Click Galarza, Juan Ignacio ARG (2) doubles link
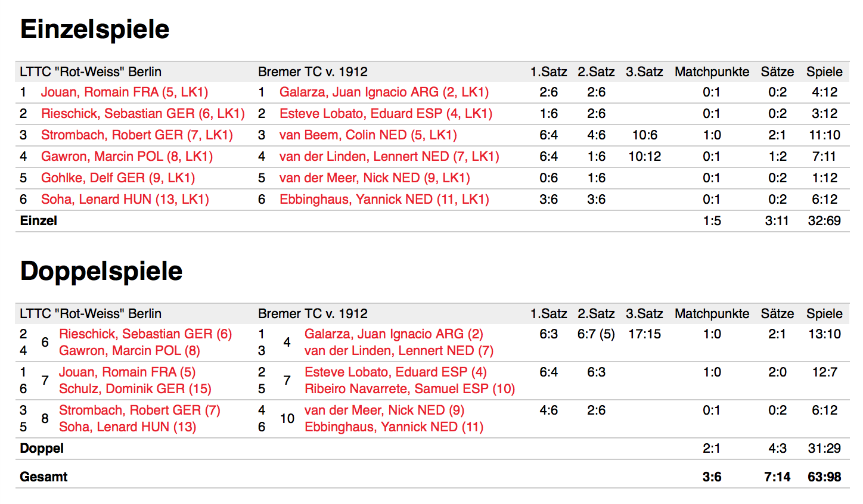 (x=393, y=334)
